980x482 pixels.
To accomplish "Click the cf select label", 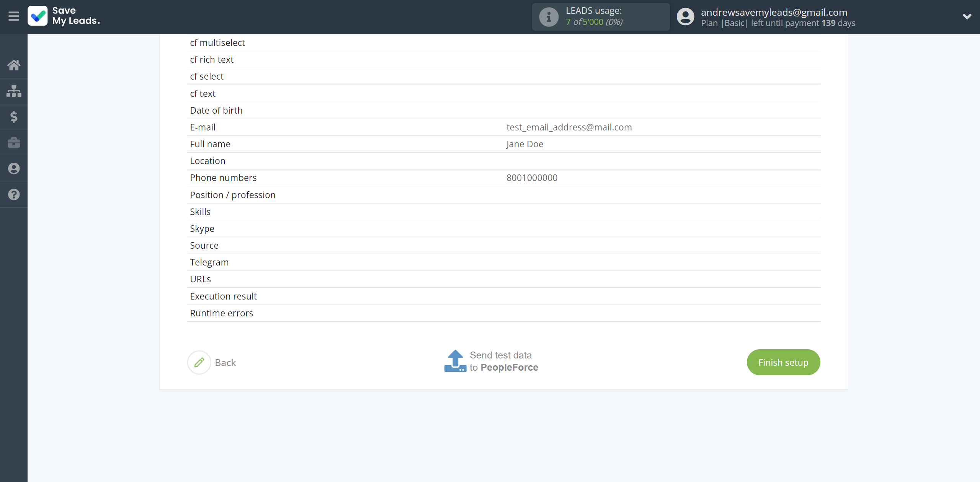I will pos(207,76).
